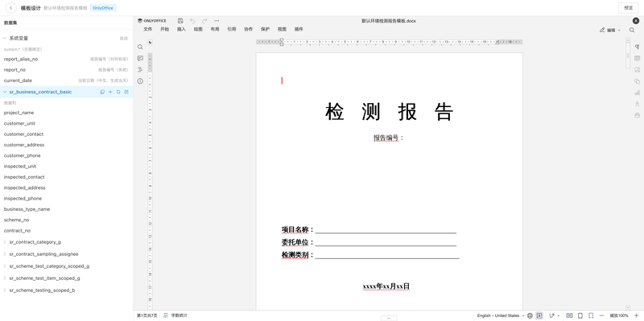Viewport: 644px width, 321px height.
Task: Open image settings in right sidebar
Action: [637, 70]
